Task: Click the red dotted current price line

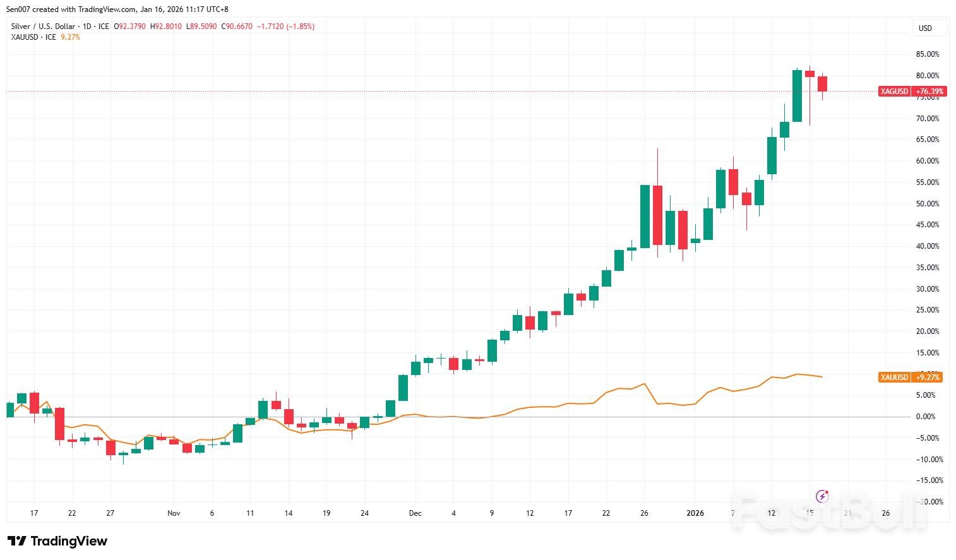Action: pos(442,92)
